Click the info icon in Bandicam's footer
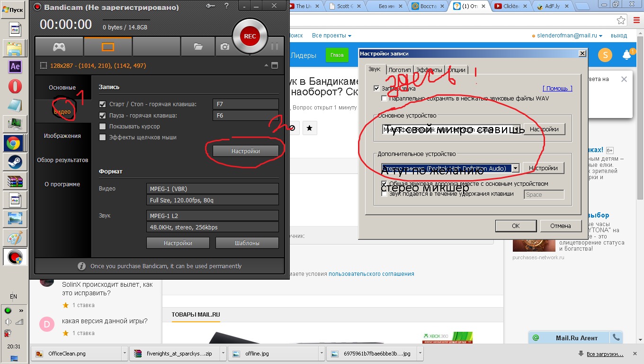Image resolution: width=644 pixels, height=364 pixels. pyautogui.click(x=81, y=266)
